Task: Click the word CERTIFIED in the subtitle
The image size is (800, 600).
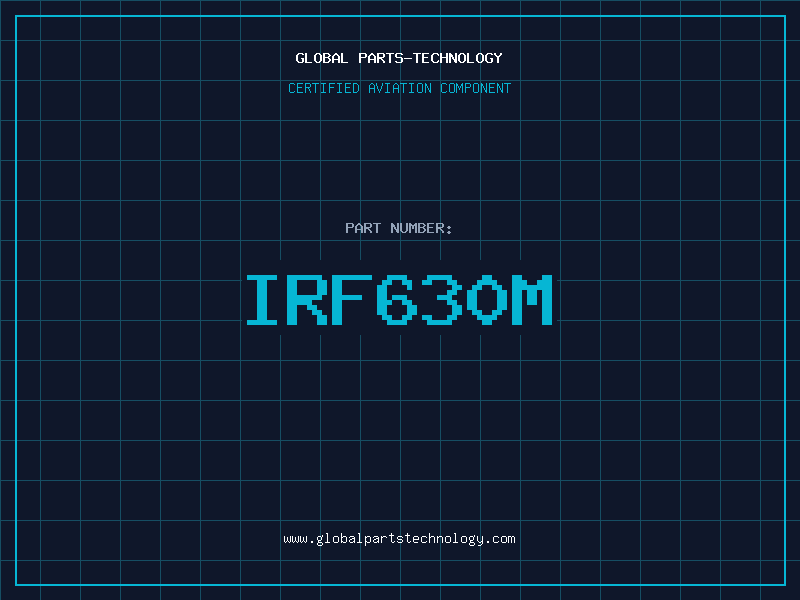Action: click(323, 88)
